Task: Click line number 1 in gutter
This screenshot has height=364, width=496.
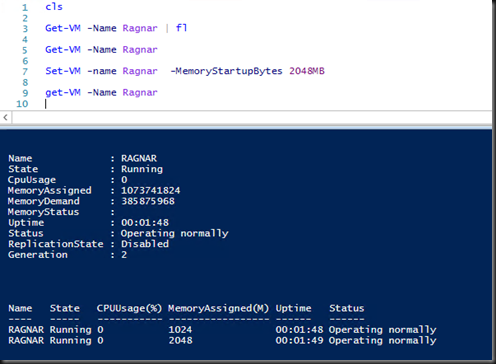Action: pos(25,7)
